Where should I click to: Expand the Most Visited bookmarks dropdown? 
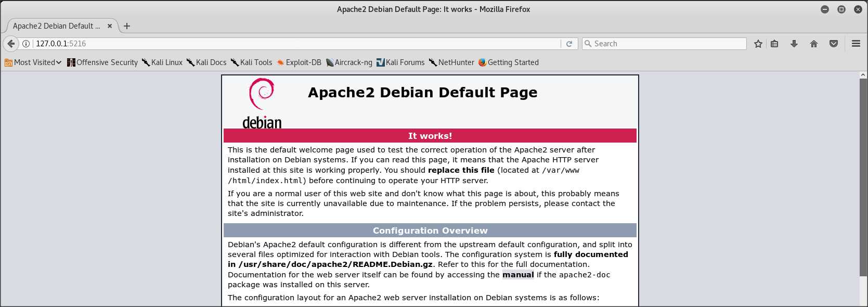(x=33, y=62)
